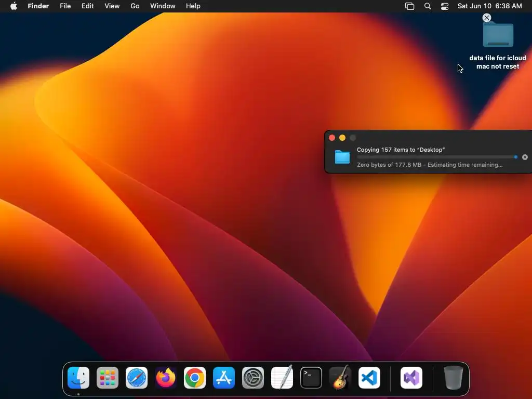Image resolution: width=532 pixels, height=399 pixels.
Task: Open purple Visual Studio icon in Dock
Action: pos(411,378)
